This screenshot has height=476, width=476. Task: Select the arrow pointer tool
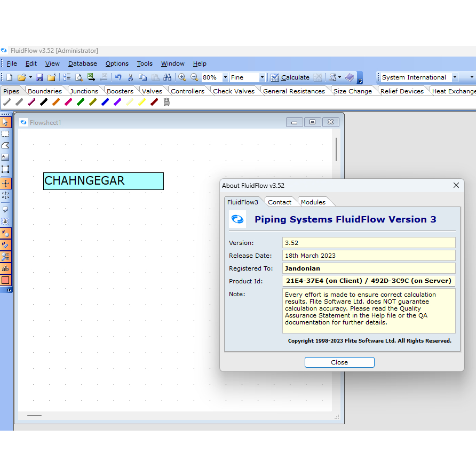click(x=5, y=122)
